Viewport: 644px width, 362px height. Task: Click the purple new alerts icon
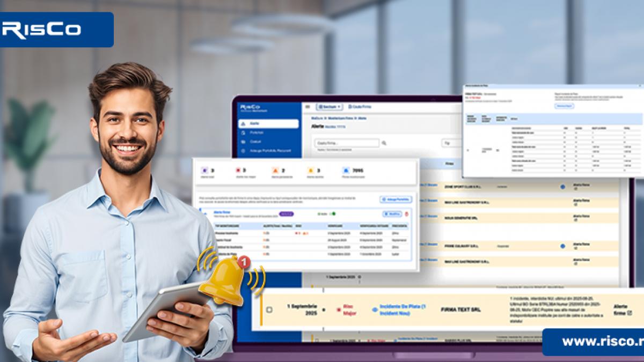click(x=204, y=171)
